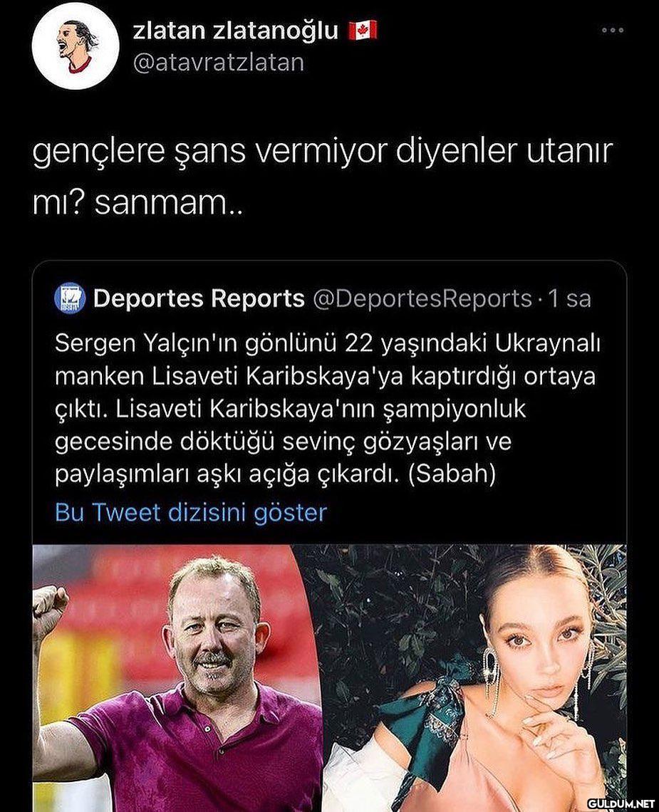Open zlatan zlatanoğlu's profile avatar
Image resolution: width=659 pixels, height=812 pixels.
76,46
